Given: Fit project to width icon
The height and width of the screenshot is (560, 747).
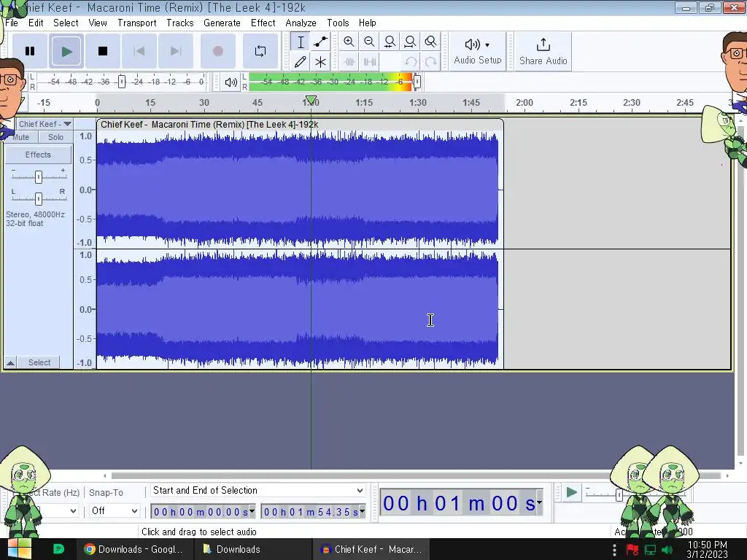Looking at the screenshot, I should tap(410, 42).
